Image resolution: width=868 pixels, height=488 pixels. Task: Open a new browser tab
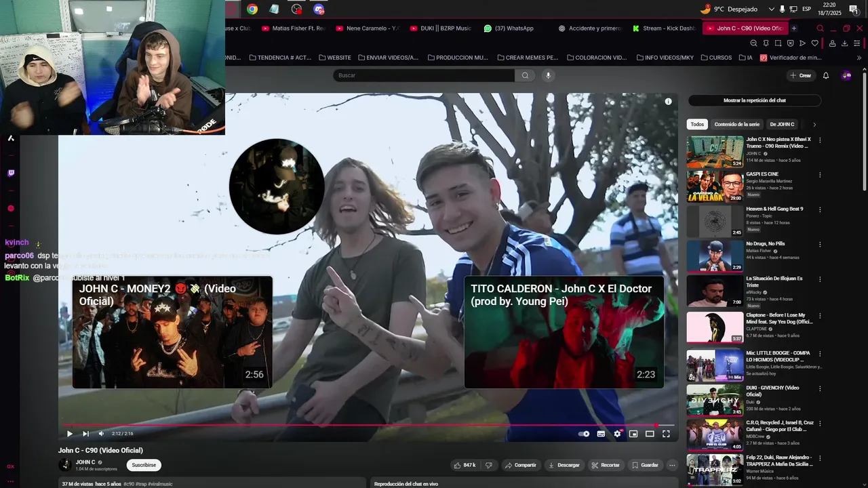pyautogui.click(x=793, y=28)
